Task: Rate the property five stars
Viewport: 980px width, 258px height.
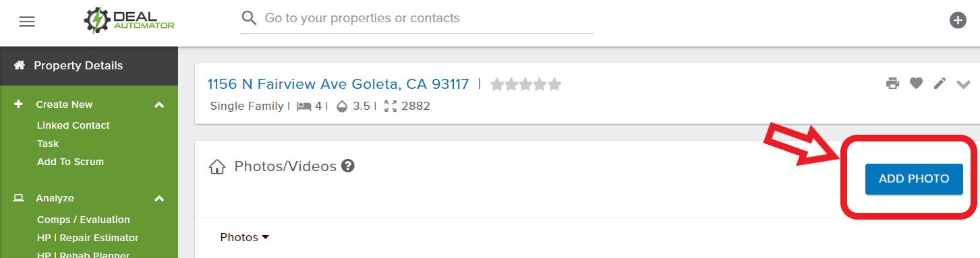Action: pyautogui.click(x=554, y=84)
